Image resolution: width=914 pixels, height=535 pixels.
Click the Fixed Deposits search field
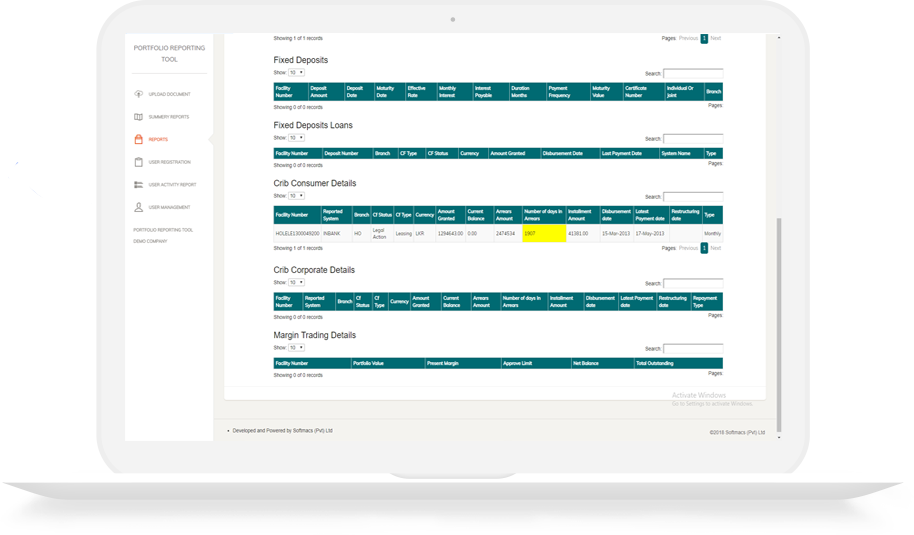click(x=693, y=73)
